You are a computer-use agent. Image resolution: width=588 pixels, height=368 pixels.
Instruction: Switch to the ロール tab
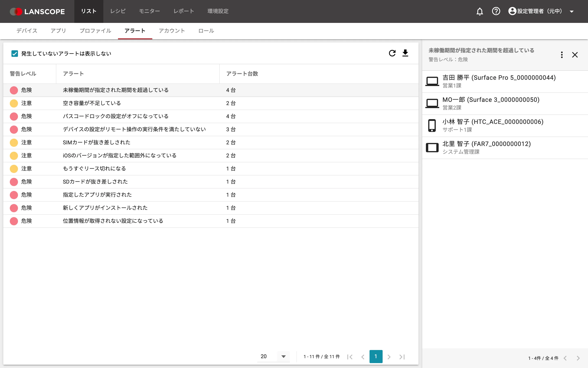(x=206, y=31)
